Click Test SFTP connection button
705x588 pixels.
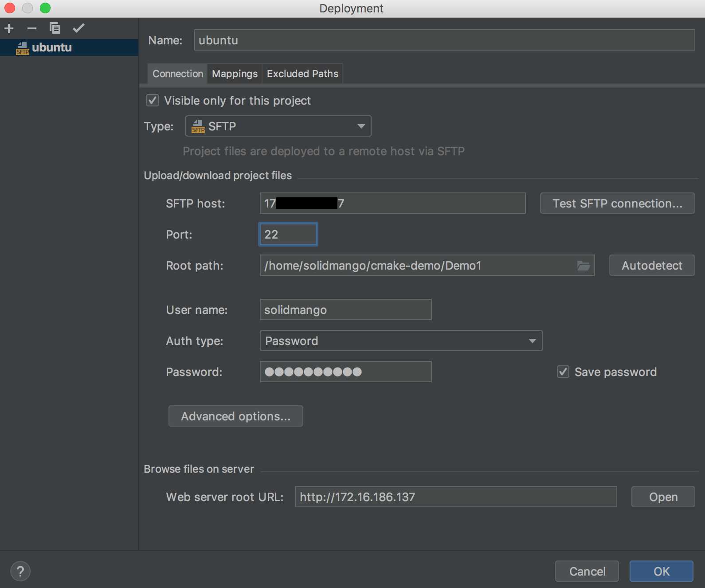point(617,203)
